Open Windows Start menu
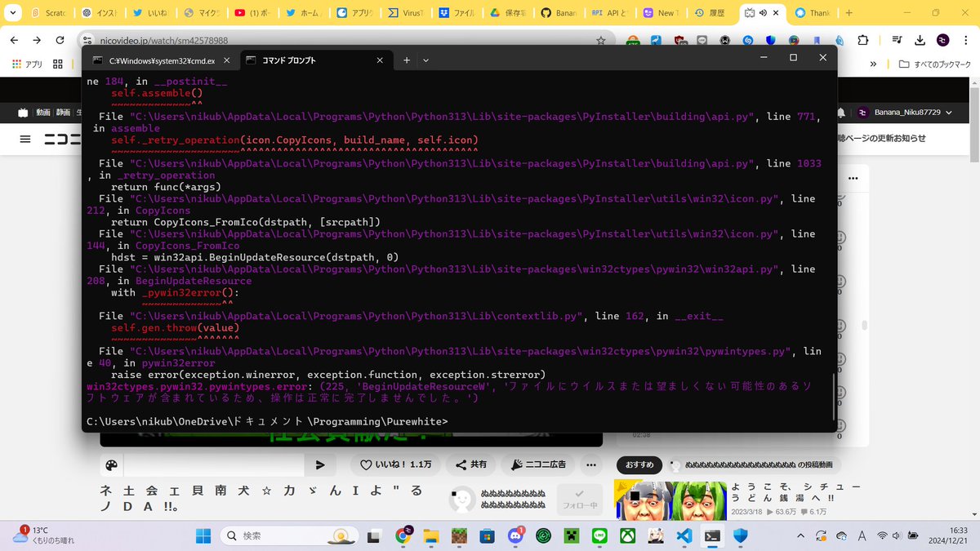The image size is (980, 551). coord(203,535)
